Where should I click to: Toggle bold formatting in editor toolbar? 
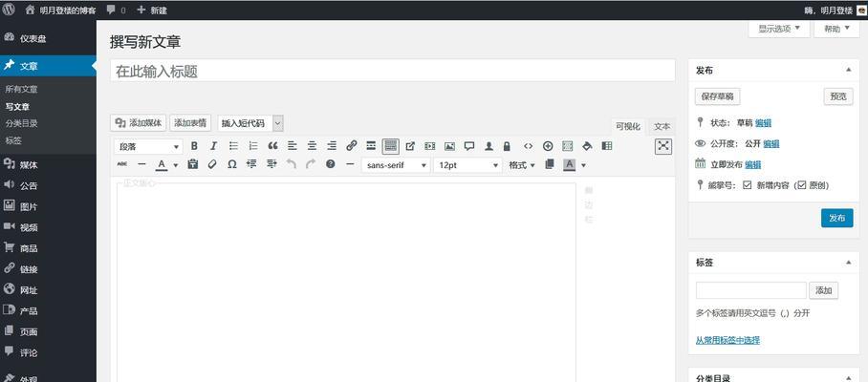pyautogui.click(x=194, y=146)
